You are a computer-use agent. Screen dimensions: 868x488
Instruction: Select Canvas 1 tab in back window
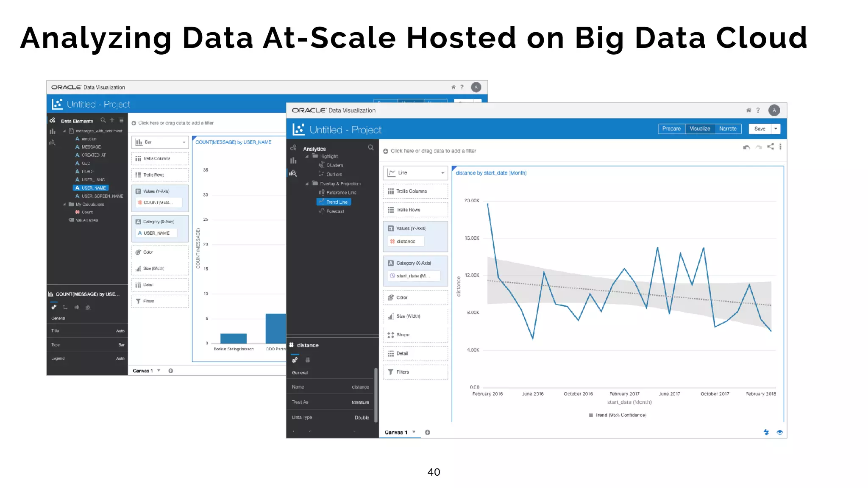pyautogui.click(x=143, y=371)
